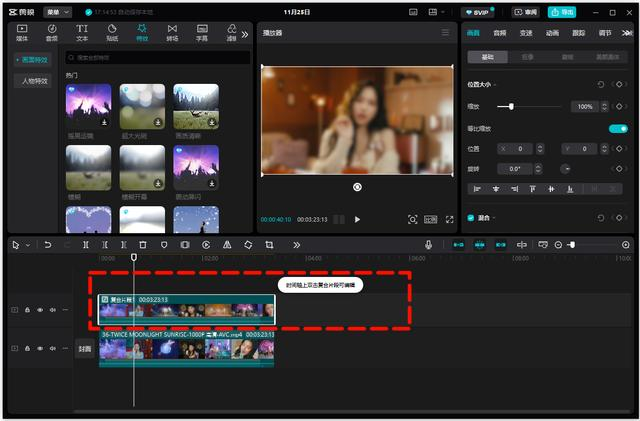Select the crop tool in timeline toolbar
Image resolution: width=640 pixels, height=421 pixels.
[269, 245]
